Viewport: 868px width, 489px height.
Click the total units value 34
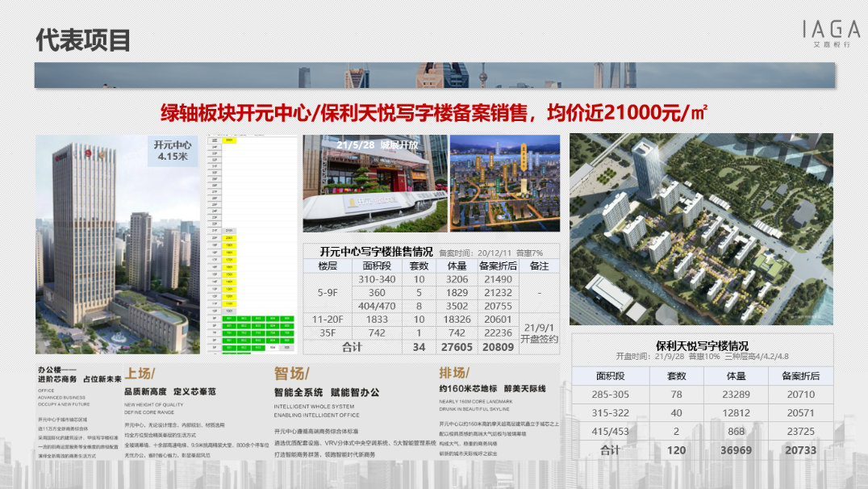[x=419, y=347]
